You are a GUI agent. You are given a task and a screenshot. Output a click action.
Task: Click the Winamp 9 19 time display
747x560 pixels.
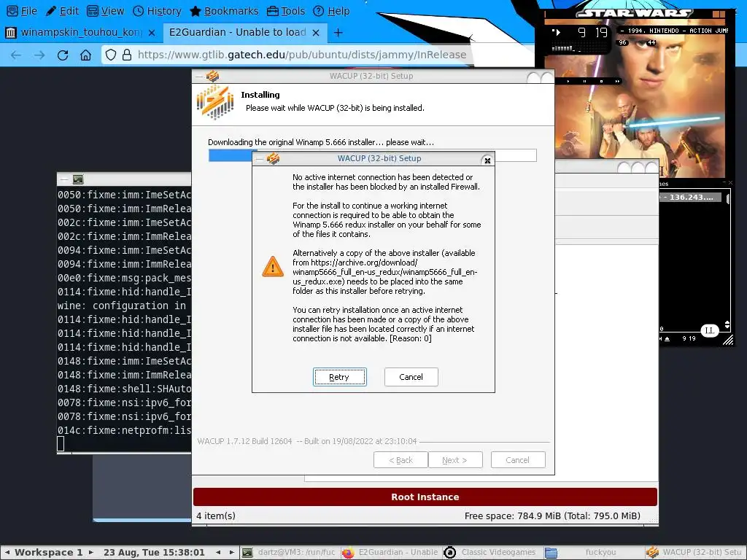pyautogui.click(x=592, y=32)
